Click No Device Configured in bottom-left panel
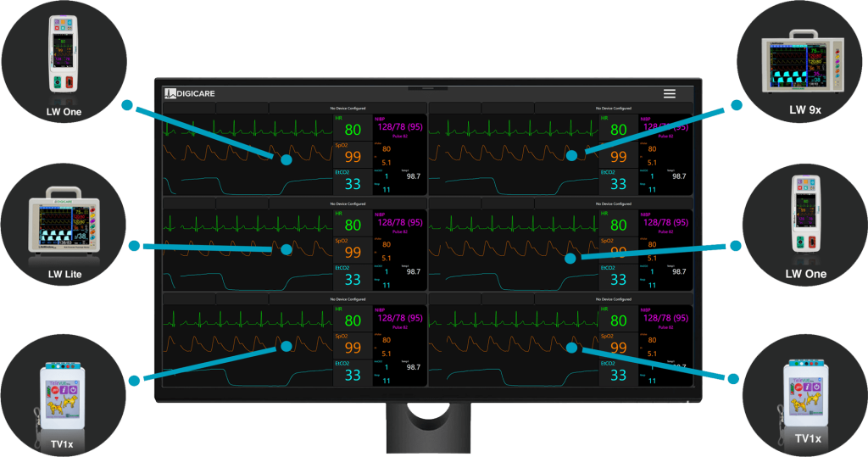868x457 pixels. [348, 299]
